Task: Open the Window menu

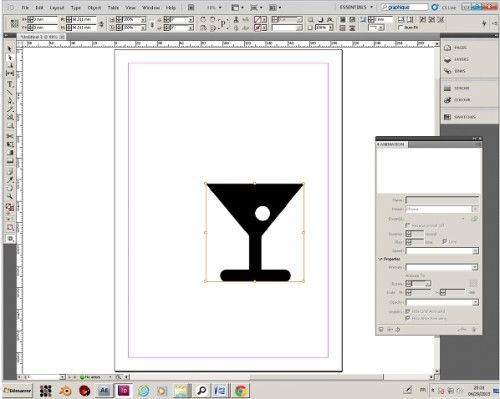Action: [151, 7]
